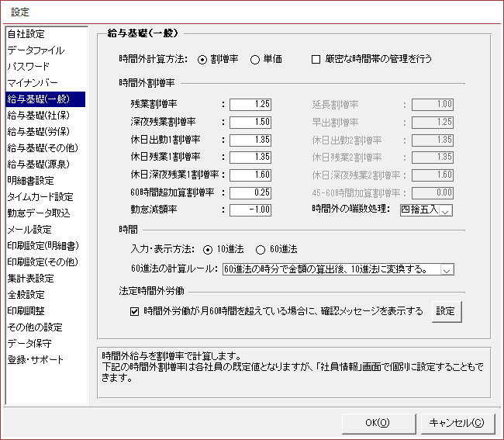Screen dimensions: 504x440
Task: Select the 単価 calculation method
Action: tap(255, 59)
